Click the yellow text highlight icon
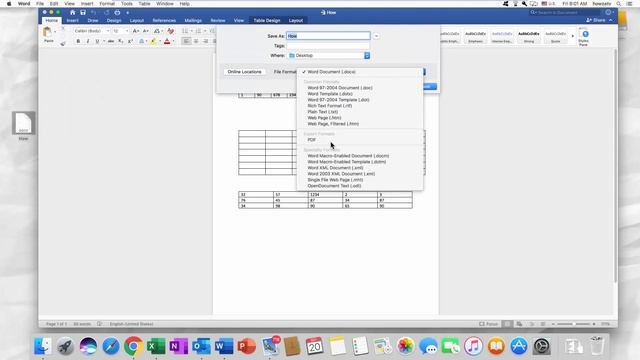This screenshot has height=360, width=640. pos(153,41)
